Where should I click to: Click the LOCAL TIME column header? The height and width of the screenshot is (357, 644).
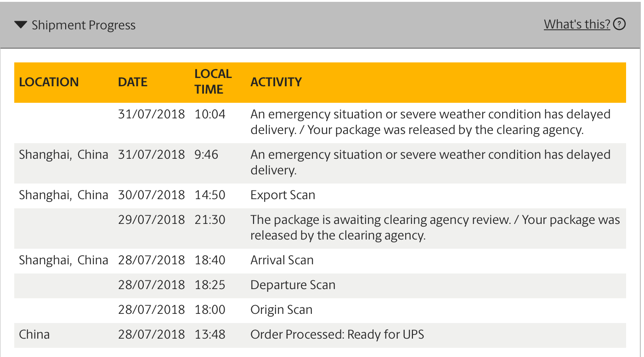pyautogui.click(x=213, y=82)
